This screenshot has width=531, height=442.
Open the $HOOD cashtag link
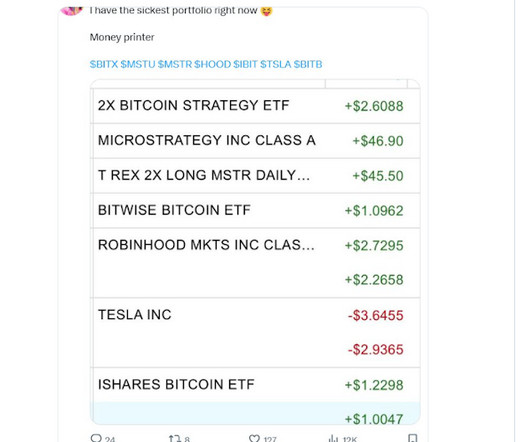pyautogui.click(x=212, y=64)
